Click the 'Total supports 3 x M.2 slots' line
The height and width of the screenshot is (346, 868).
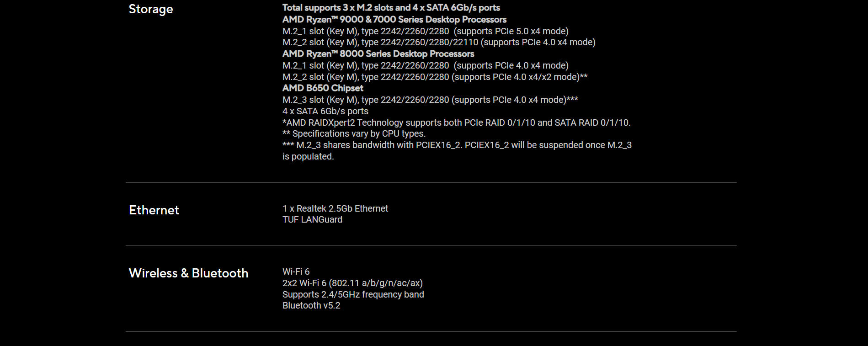click(391, 8)
